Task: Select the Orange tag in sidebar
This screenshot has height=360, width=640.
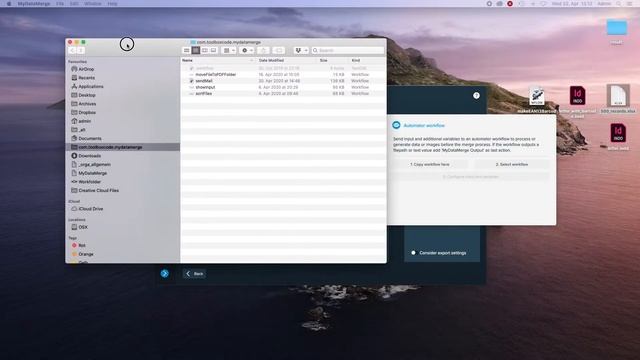Action: tap(86, 254)
